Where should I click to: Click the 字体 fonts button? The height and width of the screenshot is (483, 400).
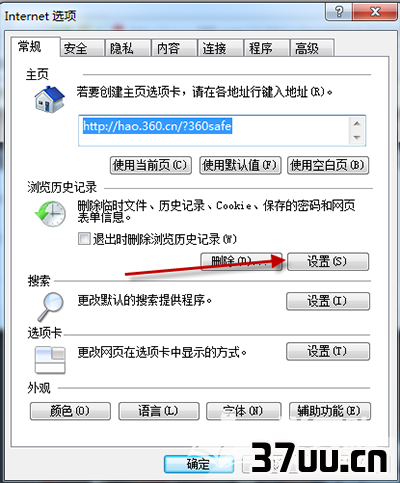244,411
